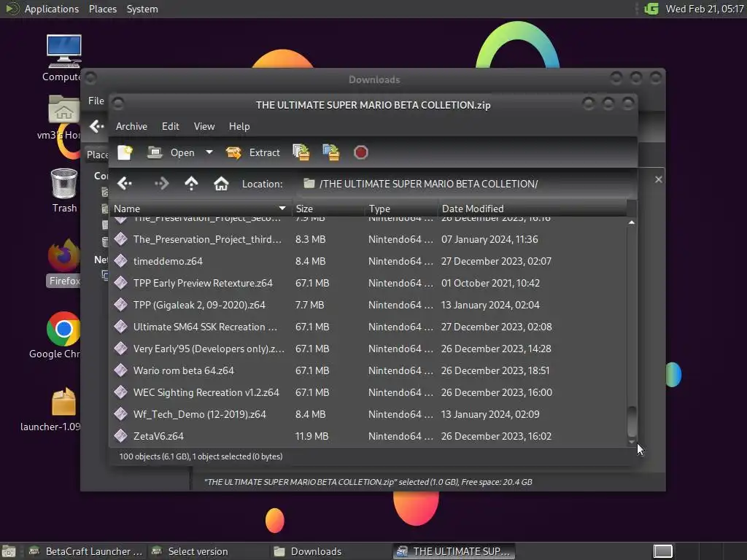Click the add files to archive icon
The width and height of the screenshot is (747, 560).
[301, 152]
